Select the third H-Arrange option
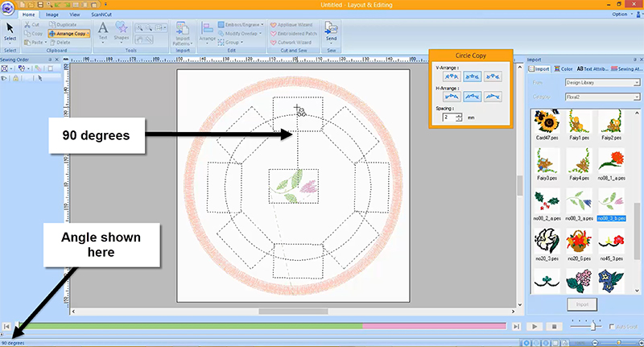The image size is (644, 347). 494,97
